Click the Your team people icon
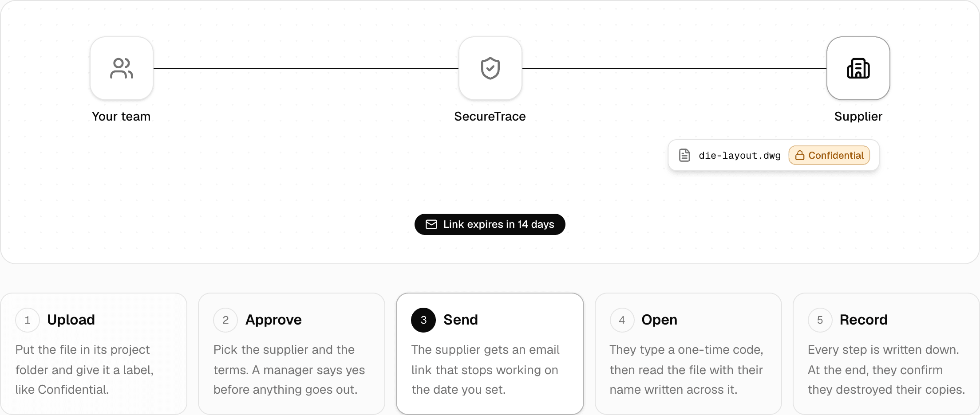 pos(122,68)
